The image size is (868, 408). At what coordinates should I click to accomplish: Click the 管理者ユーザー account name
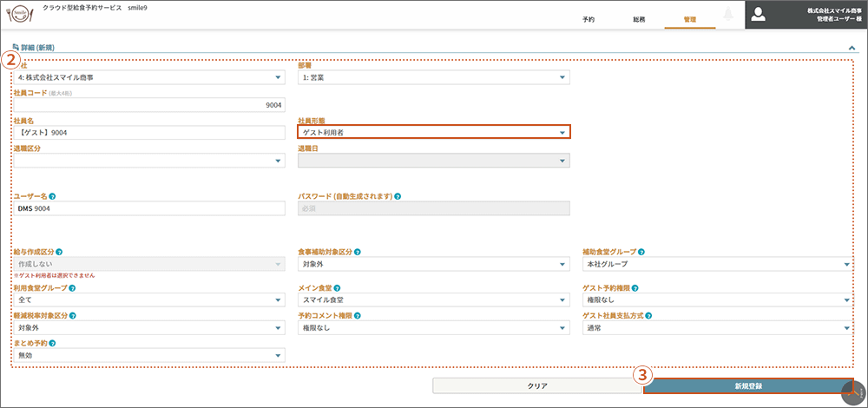838,19
